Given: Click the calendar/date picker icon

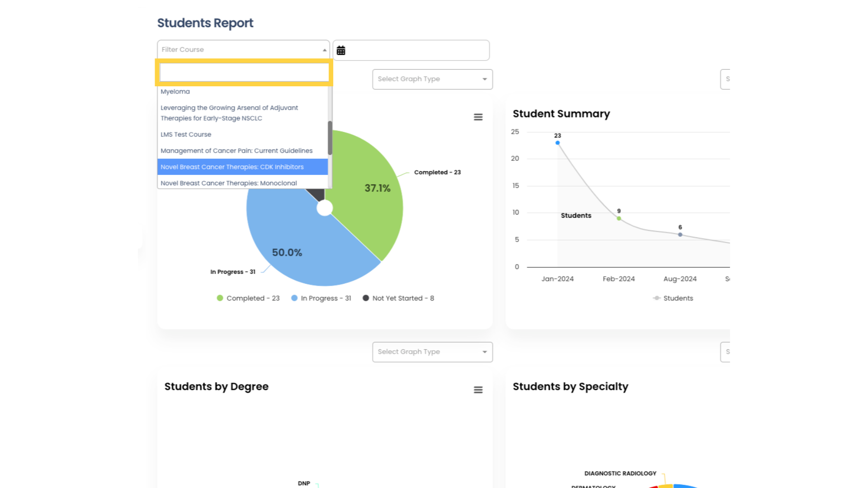Looking at the screenshot, I should pos(341,50).
